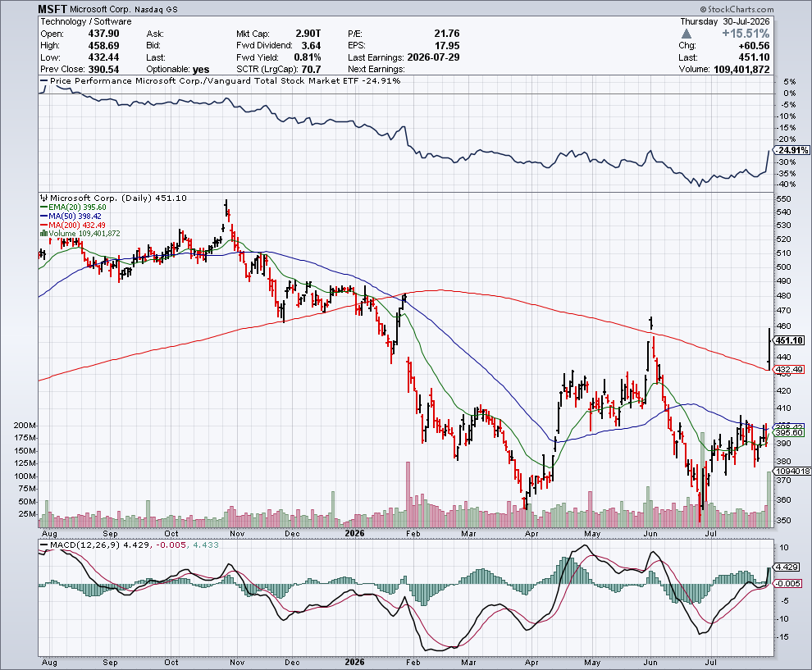Click the +15.51% percent change
The height and width of the screenshot is (670, 812).
pos(746,34)
